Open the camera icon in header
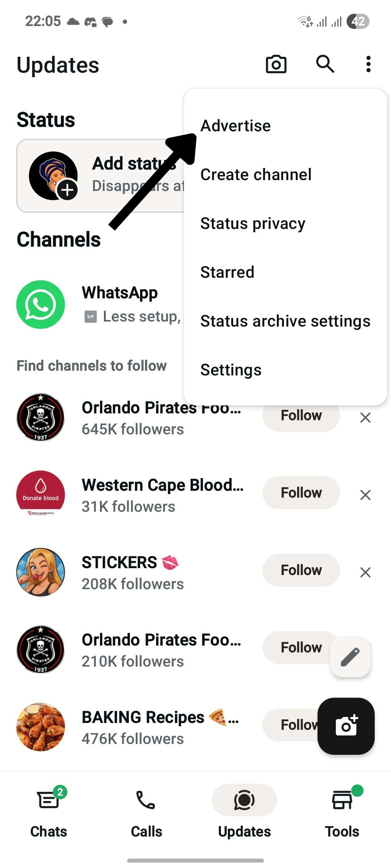This screenshot has height=868, width=391. [x=276, y=64]
